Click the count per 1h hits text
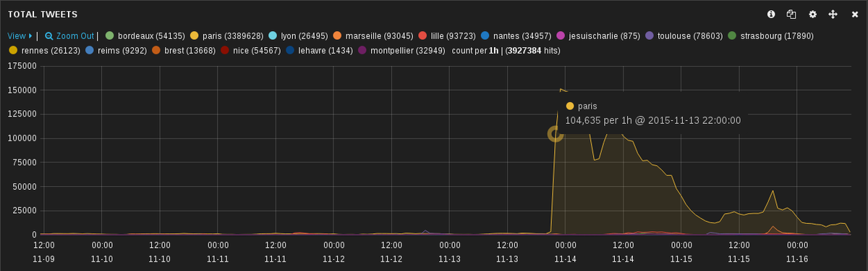The height and width of the screenshot is (271, 868). click(506, 51)
